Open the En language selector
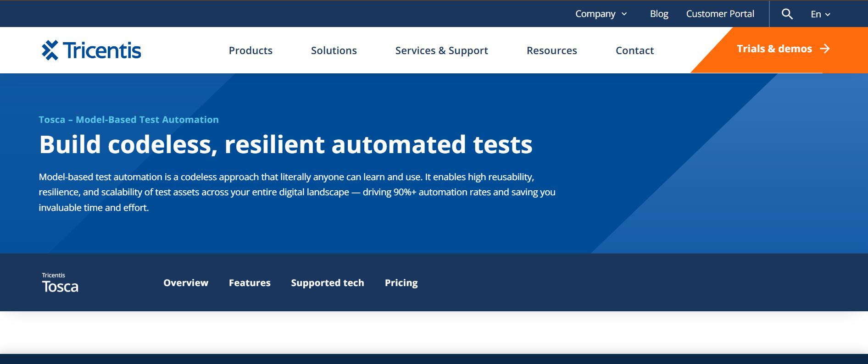Viewport: 868px width, 364px height. [820, 14]
